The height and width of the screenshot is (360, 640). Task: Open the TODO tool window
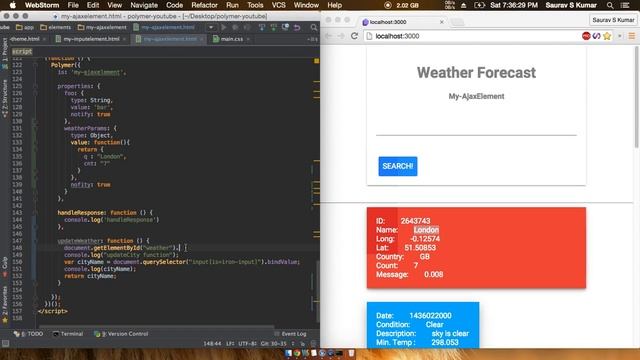click(29, 334)
